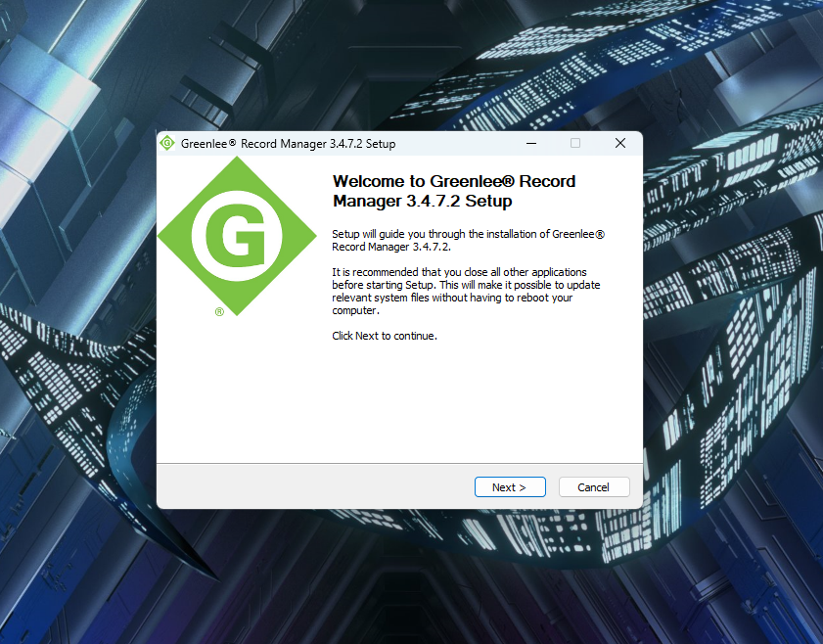The image size is (823, 644).
Task: Click the "Setup will guide you" paragraph
Action: [468, 241]
